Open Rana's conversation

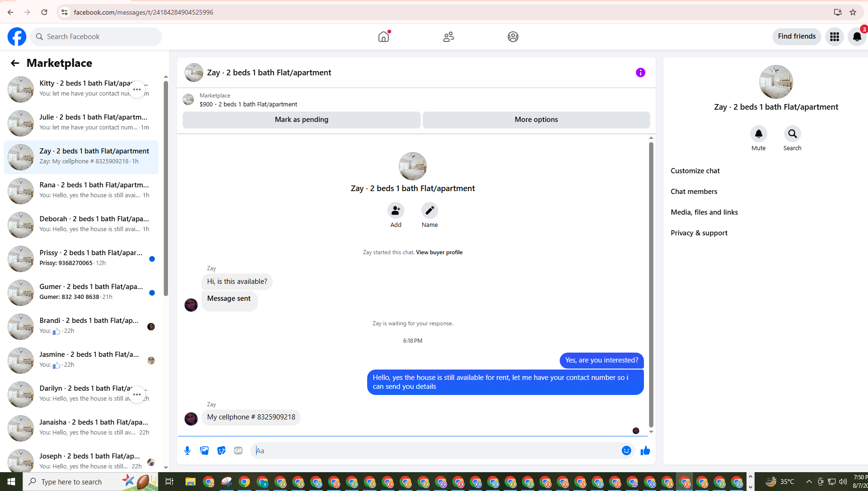point(81,191)
